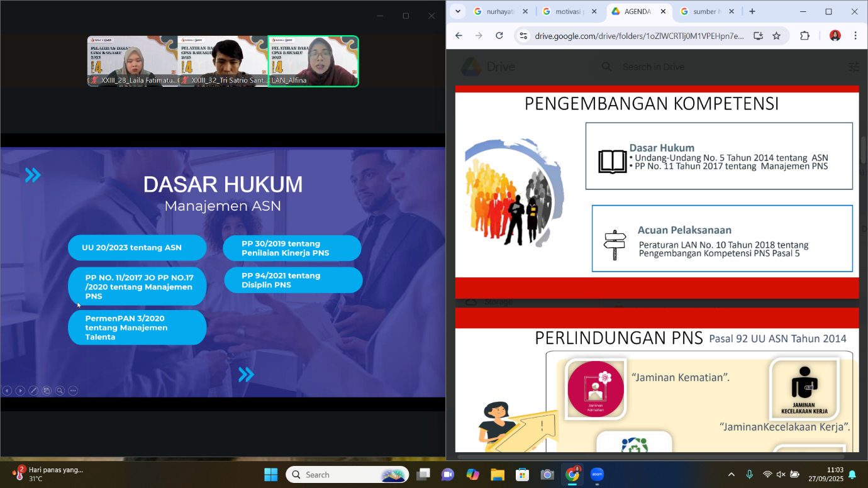The image size is (868, 488).
Task: Open slideshow more options ellipsis
Action: click(x=73, y=391)
